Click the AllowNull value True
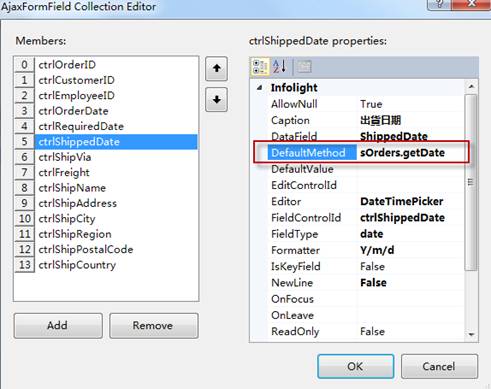This screenshot has height=389, width=491. tap(371, 104)
